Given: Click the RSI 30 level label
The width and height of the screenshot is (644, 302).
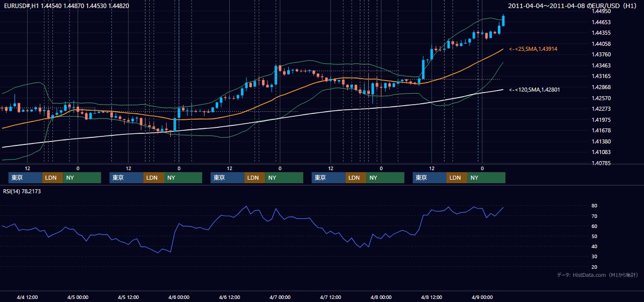Looking at the screenshot, I should pos(595,257).
